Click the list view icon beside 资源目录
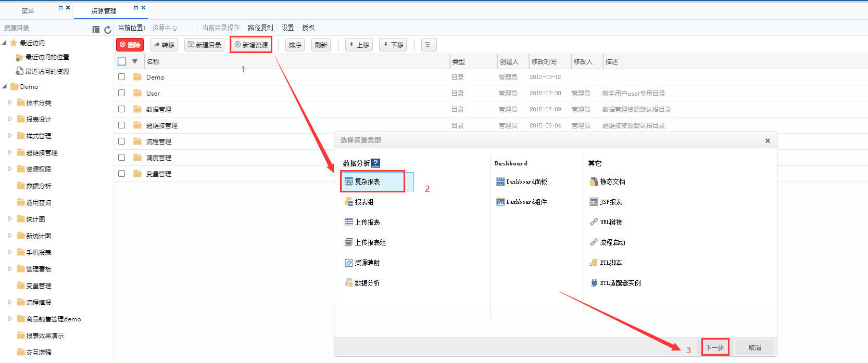Screen dimensions: 868x363 [x=96, y=30]
